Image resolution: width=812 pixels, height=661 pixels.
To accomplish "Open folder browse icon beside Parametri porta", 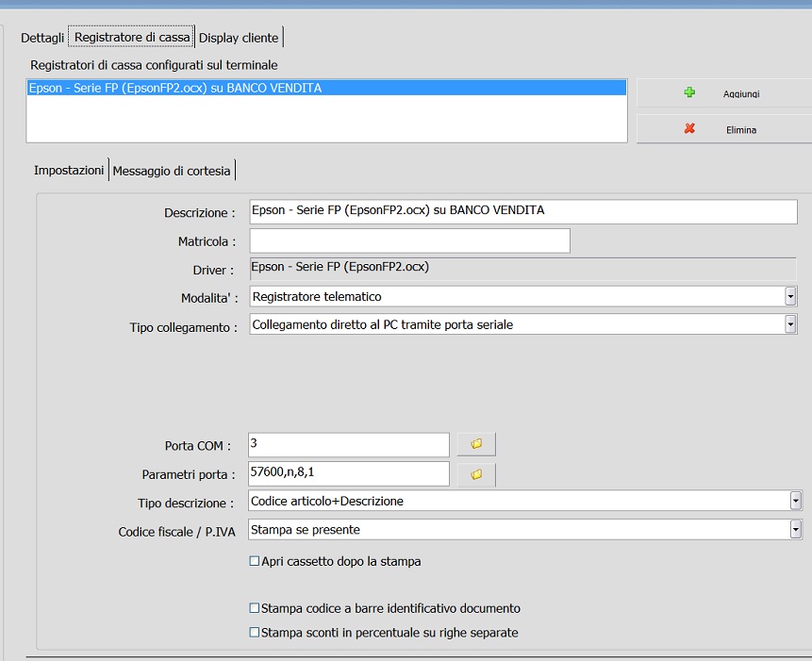I will 476,474.
